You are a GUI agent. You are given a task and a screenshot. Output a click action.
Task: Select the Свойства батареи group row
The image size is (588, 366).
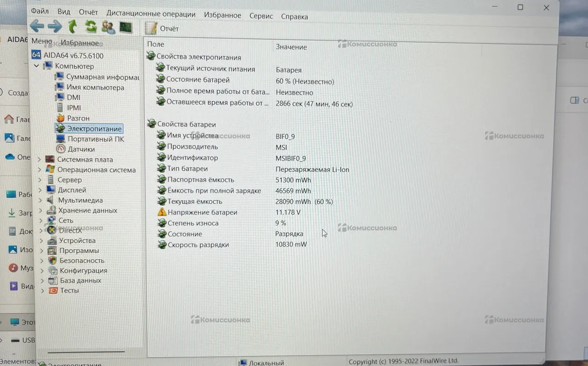[181, 124]
